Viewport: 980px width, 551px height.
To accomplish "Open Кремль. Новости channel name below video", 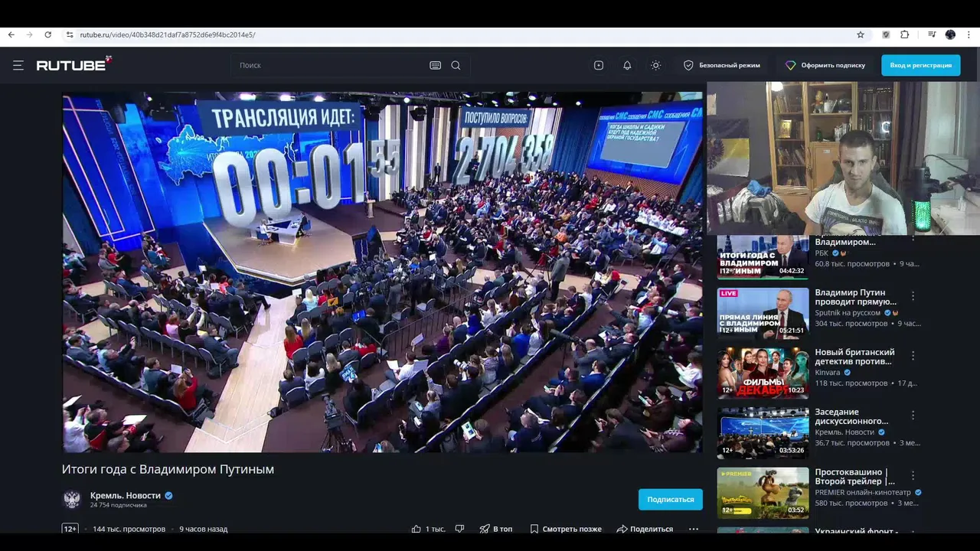I will (x=126, y=495).
